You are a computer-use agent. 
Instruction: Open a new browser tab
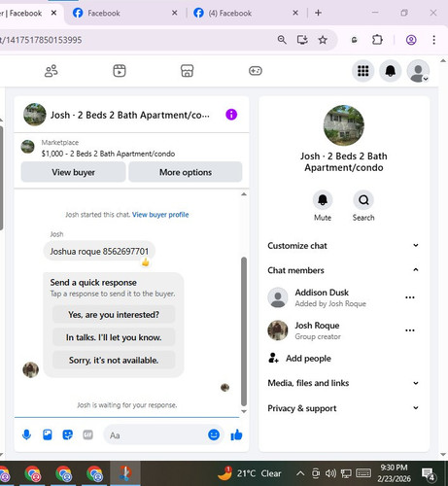click(x=318, y=13)
